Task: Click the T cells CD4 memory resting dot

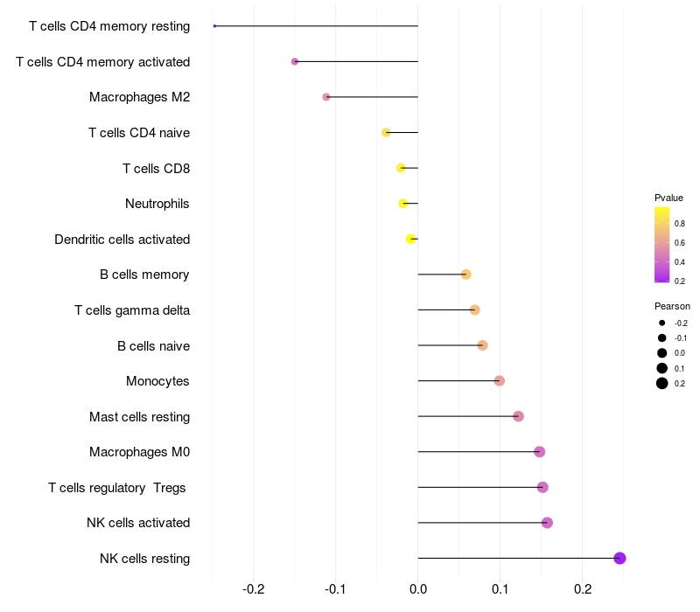Action: (x=214, y=26)
